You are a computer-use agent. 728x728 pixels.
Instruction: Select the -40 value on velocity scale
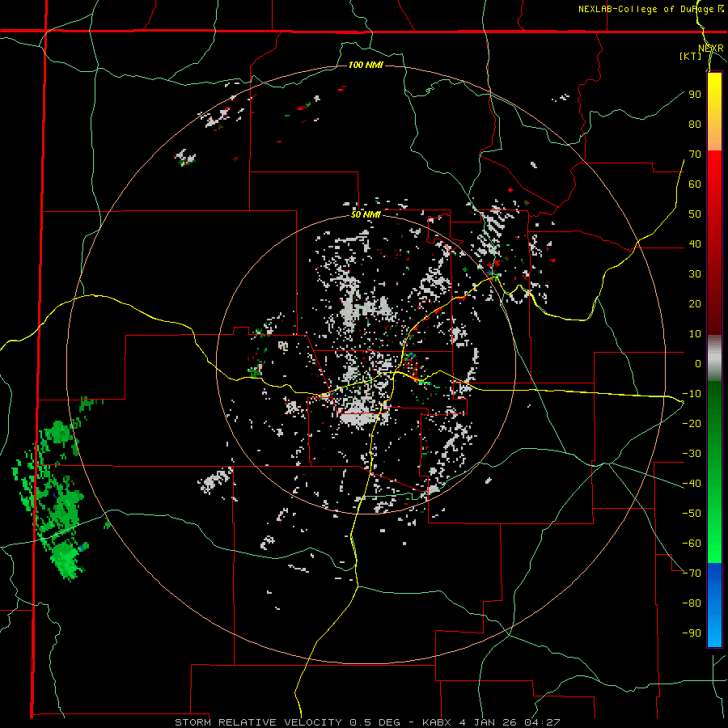pyautogui.click(x=692, y=484)
